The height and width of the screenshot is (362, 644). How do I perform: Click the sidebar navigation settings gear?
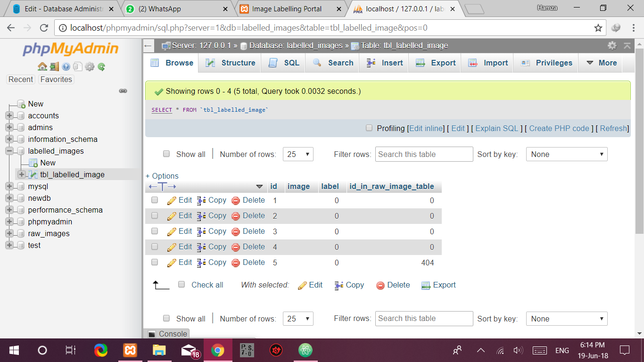pyautogui.click(x=90, y=66)
